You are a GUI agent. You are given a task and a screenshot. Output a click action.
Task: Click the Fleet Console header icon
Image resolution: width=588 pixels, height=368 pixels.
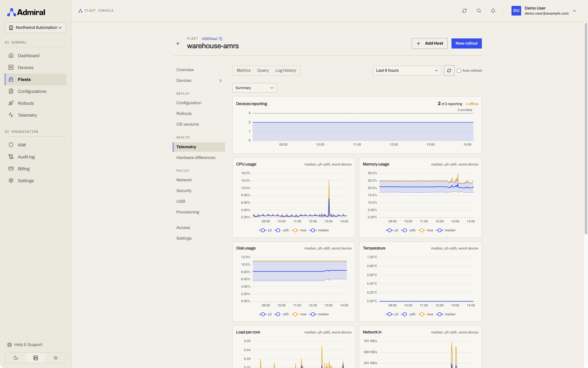click(80, 11)
